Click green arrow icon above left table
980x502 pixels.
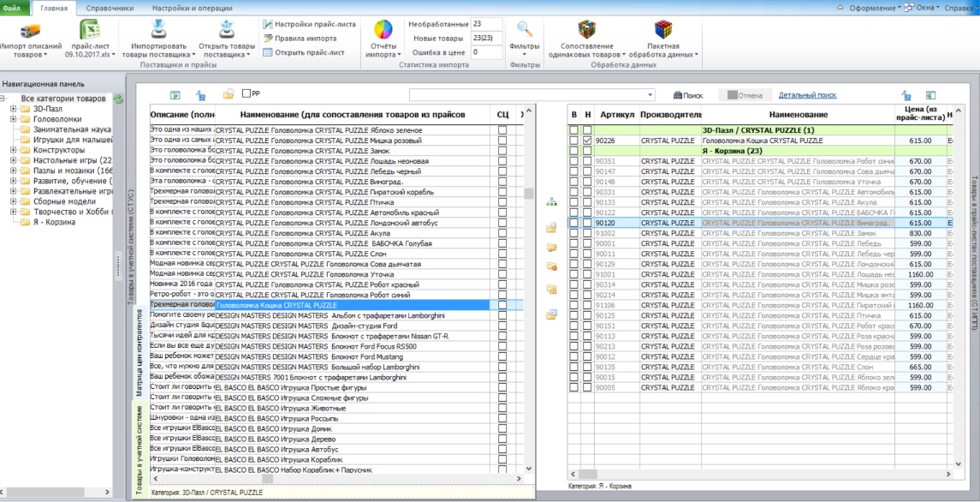pos(175,95)
